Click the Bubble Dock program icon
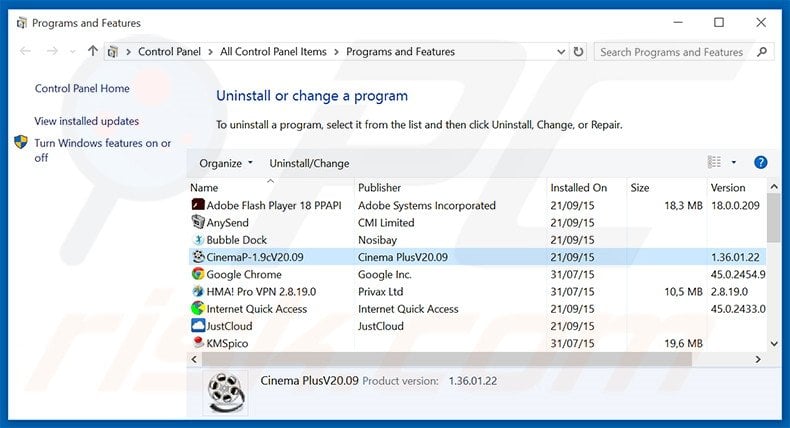Screen dimensions: 790x428 [x=198, y=239]
